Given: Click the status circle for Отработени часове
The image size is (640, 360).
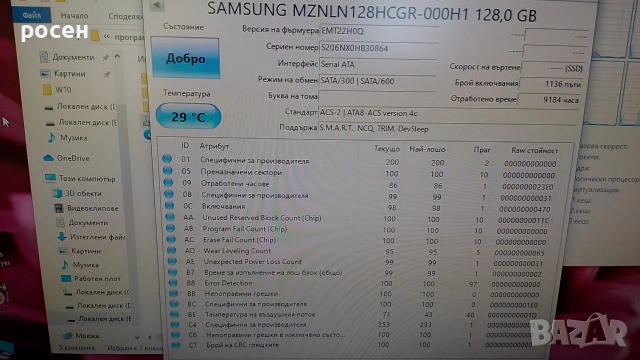Looking at the screenshot, I should pyautogui.click(x=168, y=182).
